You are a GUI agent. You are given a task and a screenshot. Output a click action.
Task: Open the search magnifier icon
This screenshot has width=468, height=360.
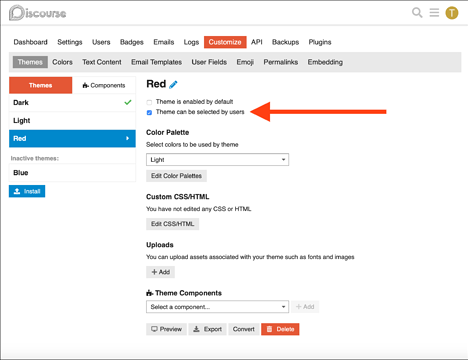click(x=417, y=13)
